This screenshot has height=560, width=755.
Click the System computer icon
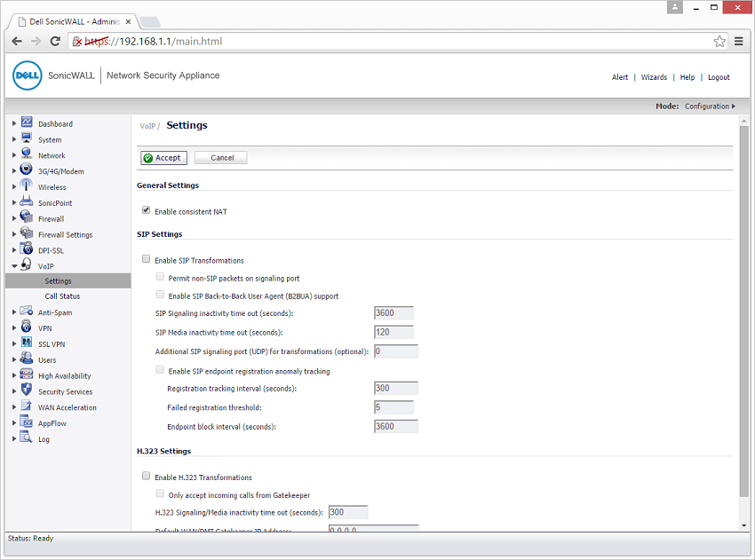(27, 138)
